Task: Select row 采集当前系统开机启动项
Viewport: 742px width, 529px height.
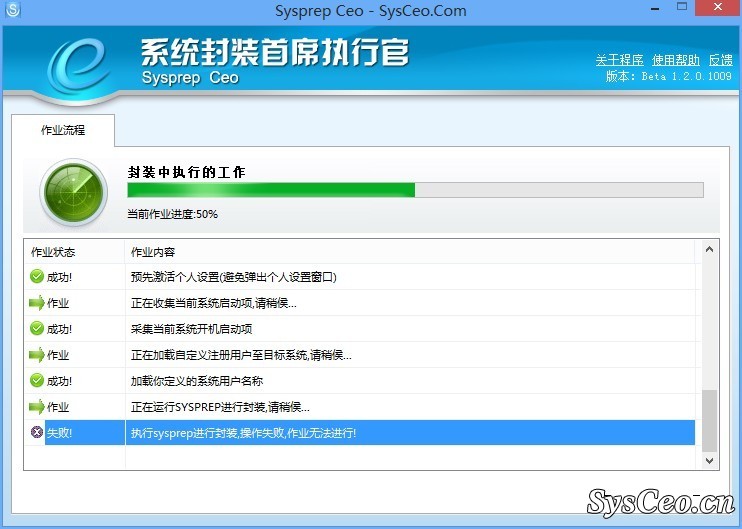Action: (x=360, y=329)
